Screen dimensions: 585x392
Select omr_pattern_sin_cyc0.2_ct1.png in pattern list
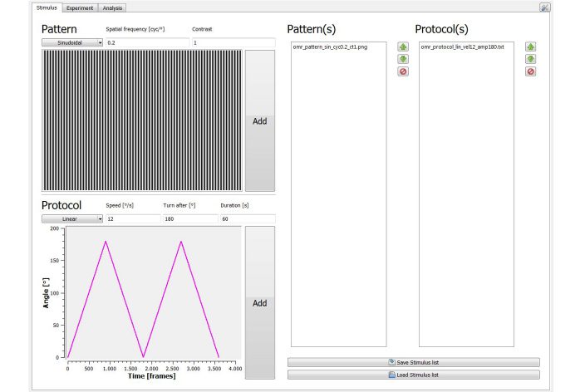330,47
